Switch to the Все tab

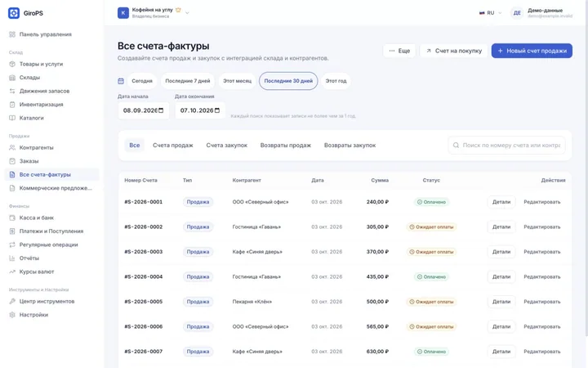tap(135, 146)
